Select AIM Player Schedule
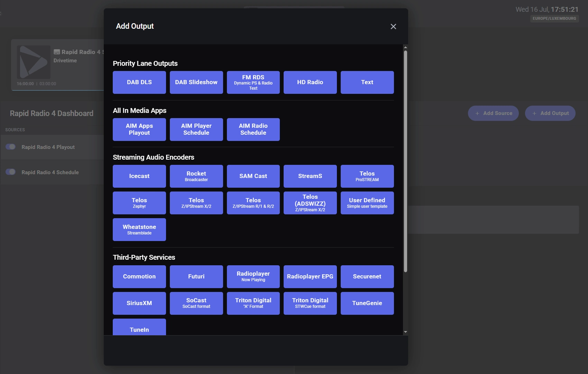588x374 pixels. tap(196, 130)
